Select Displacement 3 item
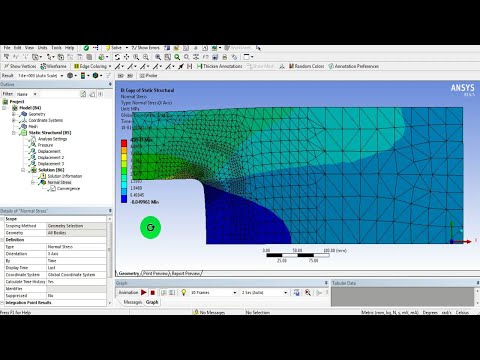This screenshot has width=480, height=360. (x=51, y=164)
